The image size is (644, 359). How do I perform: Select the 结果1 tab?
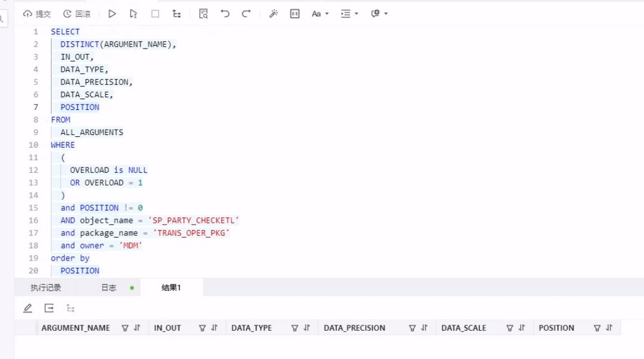point(171,288)
